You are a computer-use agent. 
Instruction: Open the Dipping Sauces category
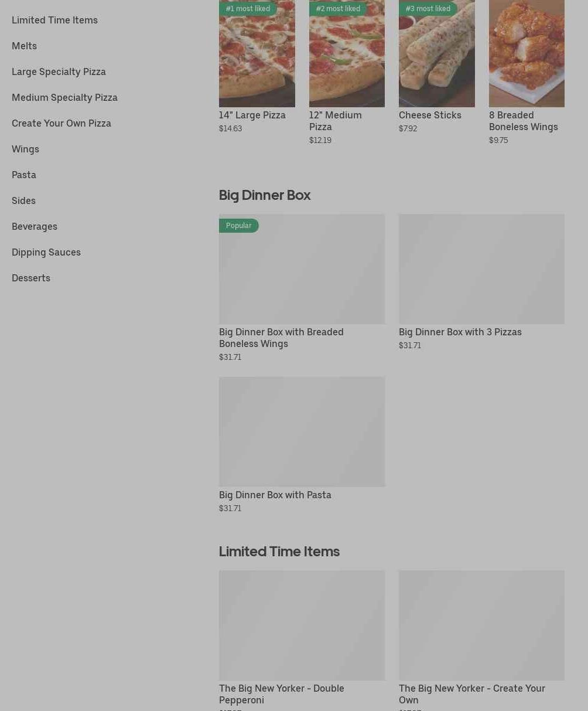pyautogui.click(x=46, y=252)
